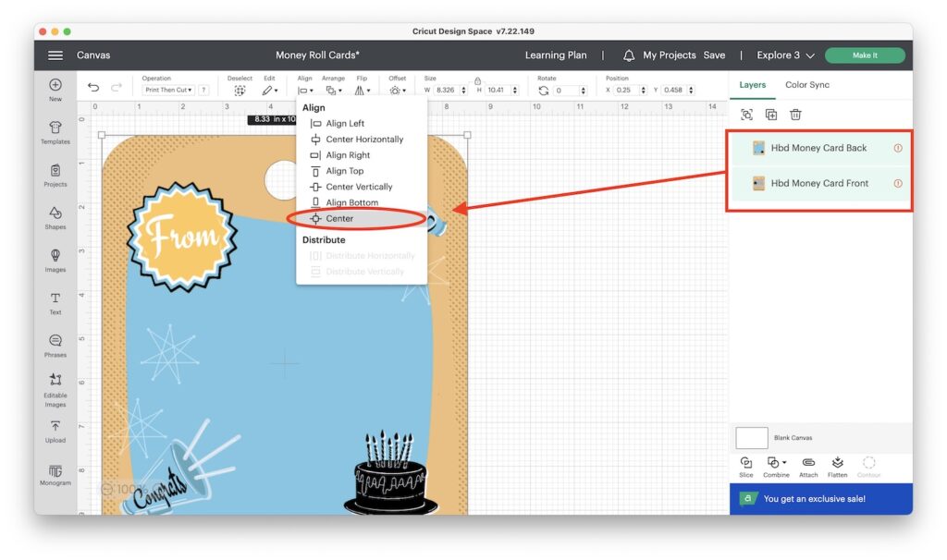This screenshot has height=560, width=947.
Task: Click Save in the header
Action: 714,55
